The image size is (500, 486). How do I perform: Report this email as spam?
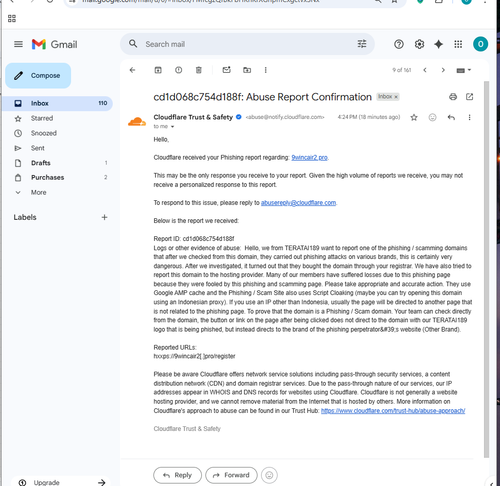pyautogui.click(x=178, y=70)
